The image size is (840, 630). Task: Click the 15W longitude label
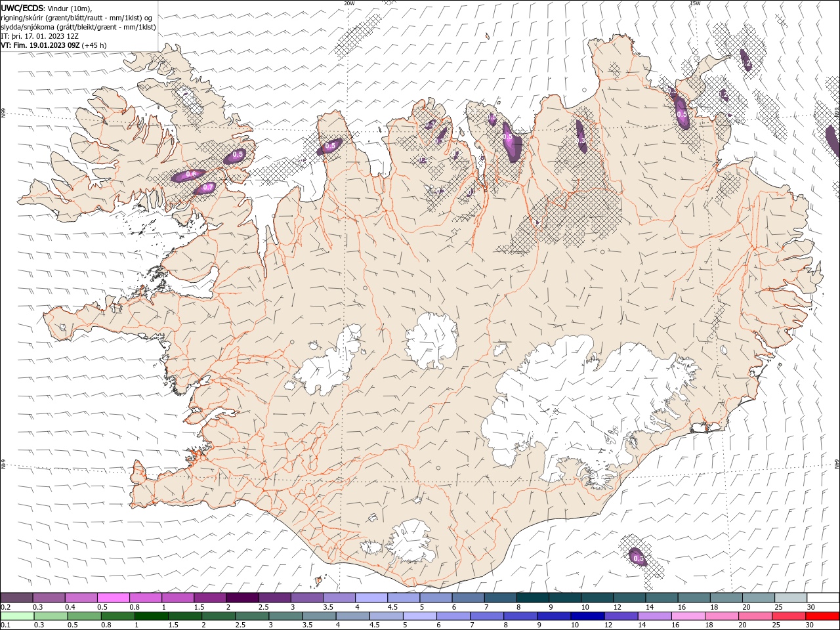click(695, 3)
